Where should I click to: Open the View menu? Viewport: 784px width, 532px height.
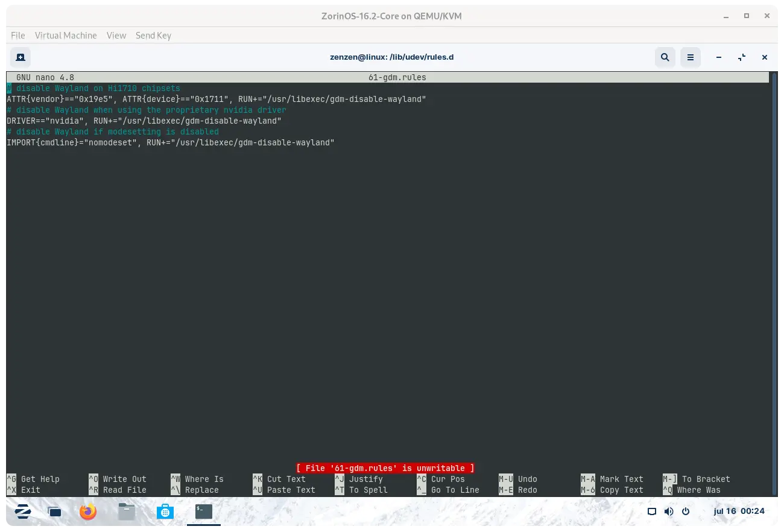[116, 36]
